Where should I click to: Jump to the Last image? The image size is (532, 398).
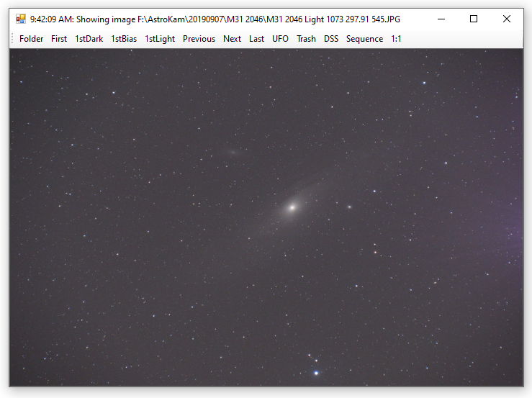tap(256, 39)
